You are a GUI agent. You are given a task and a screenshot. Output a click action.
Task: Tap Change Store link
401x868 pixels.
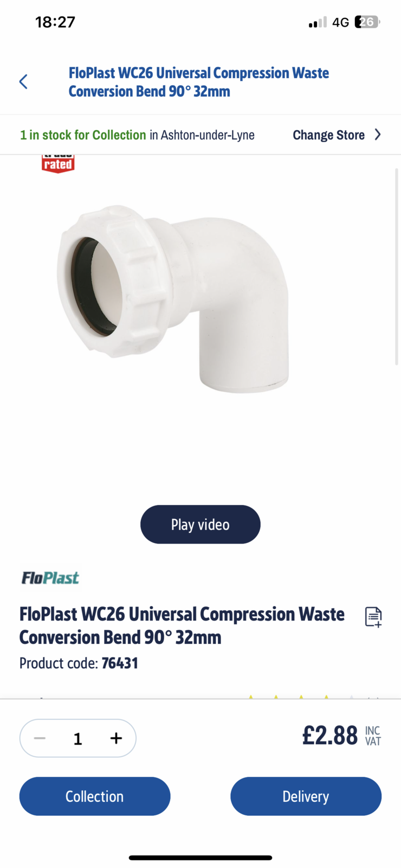[x=328, y=135]
